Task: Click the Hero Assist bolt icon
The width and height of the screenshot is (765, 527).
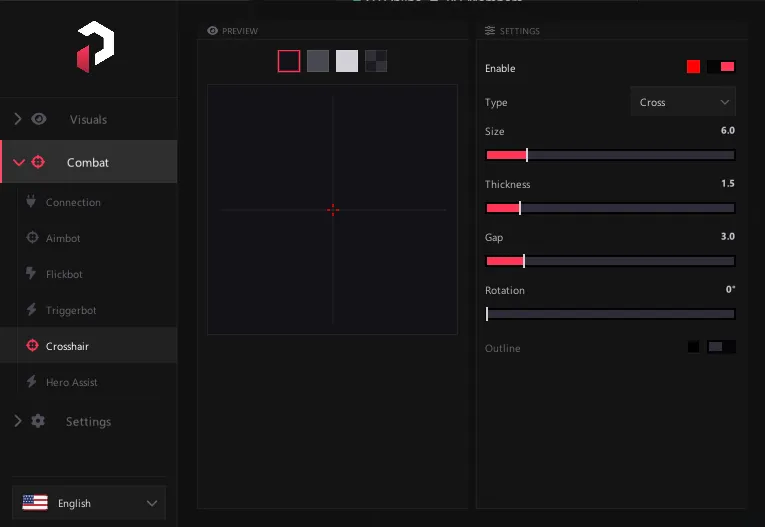Action: pyautogui.click(x=31, y=382)
